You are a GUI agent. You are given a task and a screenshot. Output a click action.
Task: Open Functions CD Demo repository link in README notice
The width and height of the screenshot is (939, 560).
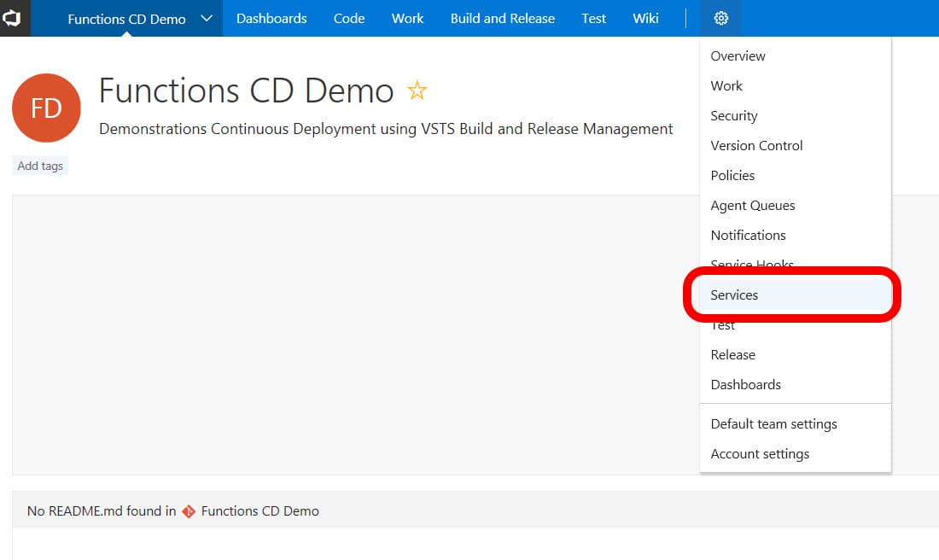(x=260, y=510)
